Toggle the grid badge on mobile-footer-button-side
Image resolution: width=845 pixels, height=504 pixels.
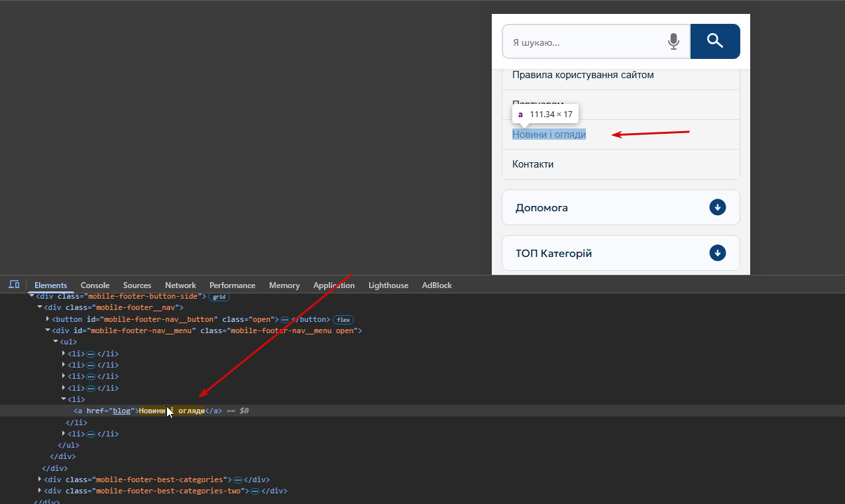(x=219, y=297)
